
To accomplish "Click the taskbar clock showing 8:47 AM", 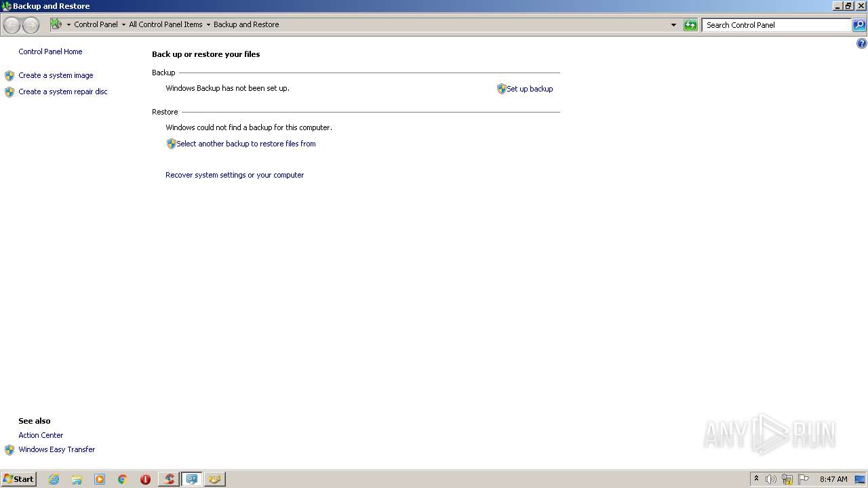I will (x=833, y=479).
